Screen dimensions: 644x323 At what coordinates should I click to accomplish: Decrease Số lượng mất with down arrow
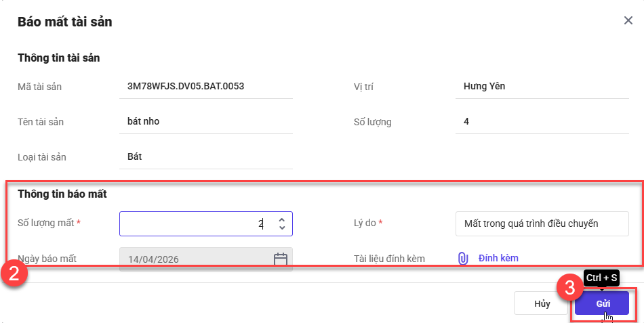tap(282, 228)
